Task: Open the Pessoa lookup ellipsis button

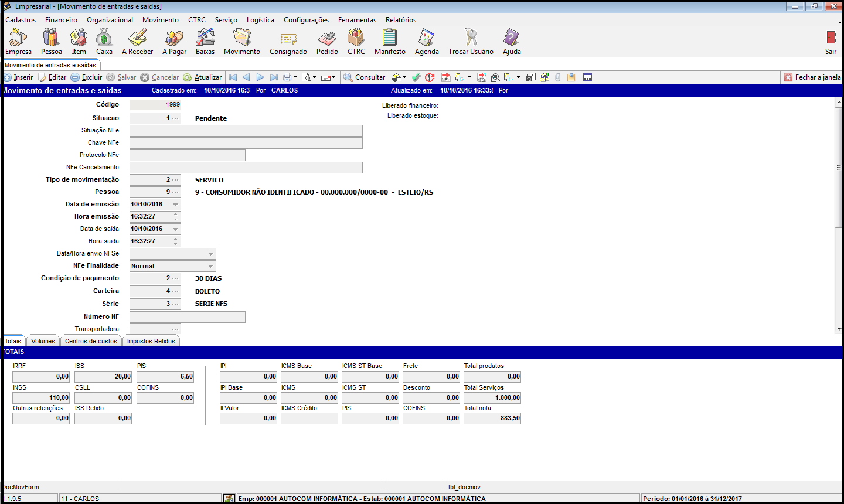Action: 175,192
